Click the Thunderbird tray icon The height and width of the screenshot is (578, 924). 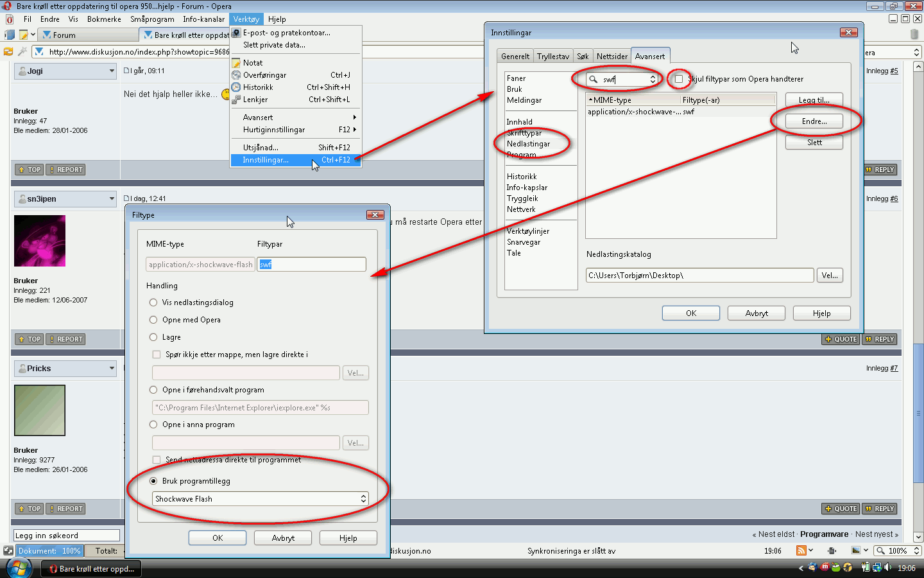point(813,568)
